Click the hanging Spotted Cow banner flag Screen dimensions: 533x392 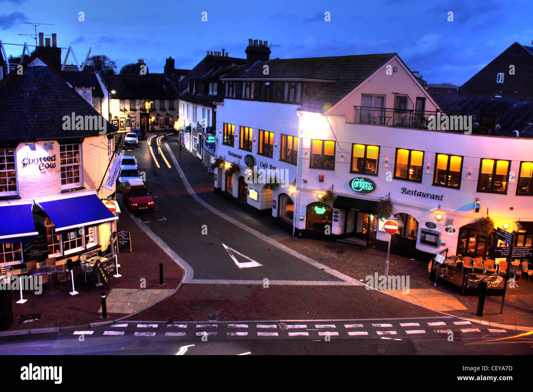point(113,171)
